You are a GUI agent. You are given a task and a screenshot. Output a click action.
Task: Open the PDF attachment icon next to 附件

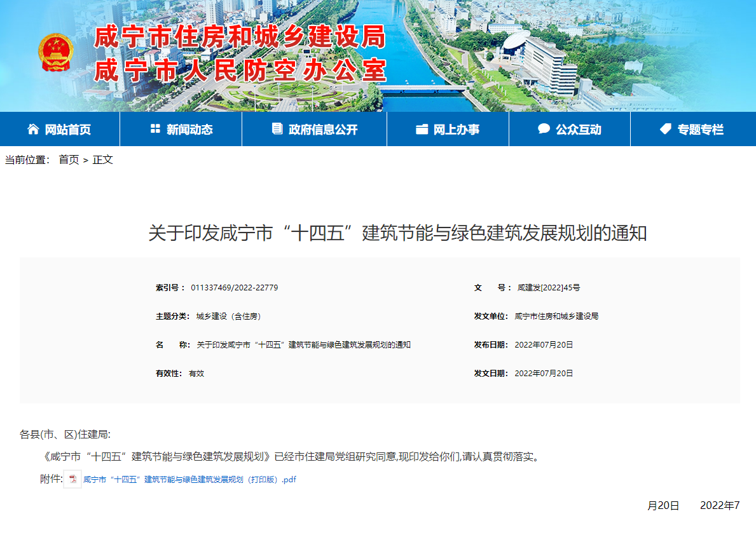pos(70,480)
